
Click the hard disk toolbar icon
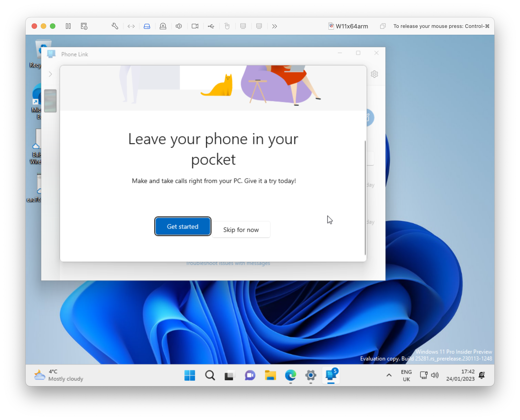pyautogui.click(x=147, y=26)
